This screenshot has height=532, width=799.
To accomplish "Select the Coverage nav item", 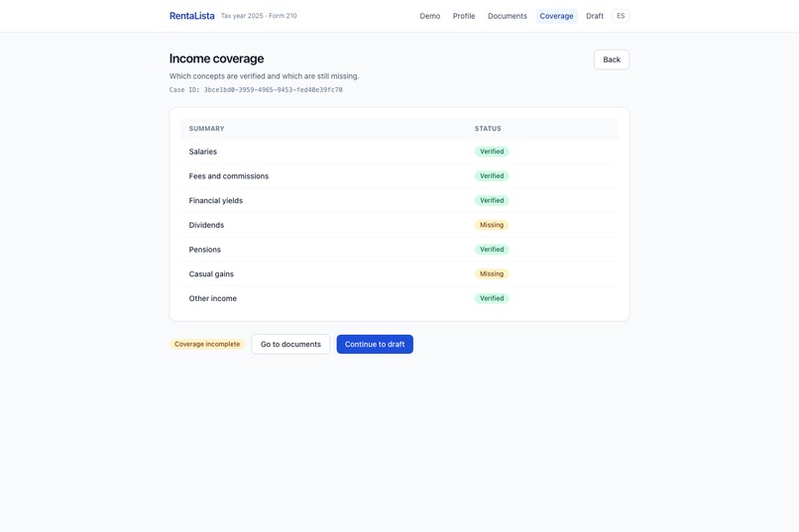I will [556, 16].
